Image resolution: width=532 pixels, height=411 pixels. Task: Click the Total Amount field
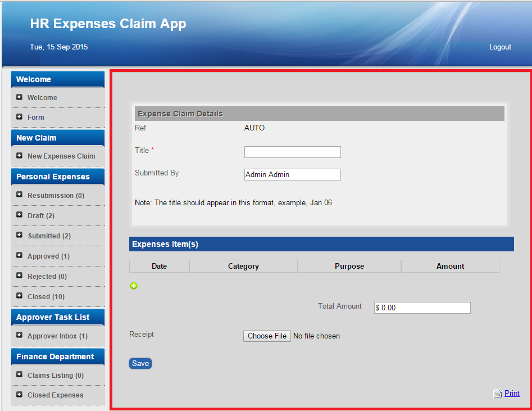(x=422, y=308)
